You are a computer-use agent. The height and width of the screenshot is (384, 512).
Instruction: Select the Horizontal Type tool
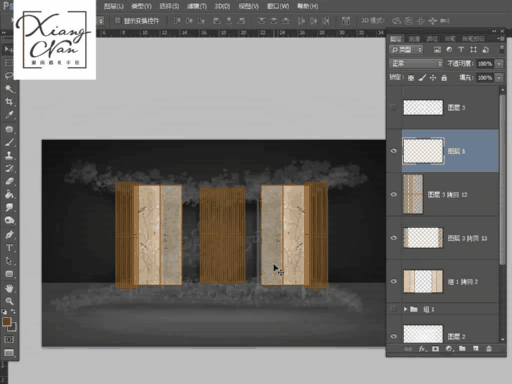pos(9,248)
